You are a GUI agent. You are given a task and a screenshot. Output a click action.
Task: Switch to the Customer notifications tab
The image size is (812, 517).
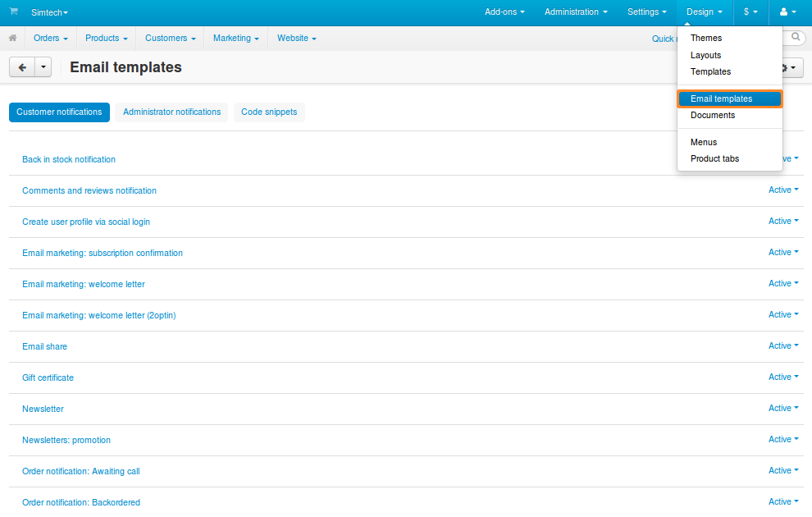[x=59, y=112]
